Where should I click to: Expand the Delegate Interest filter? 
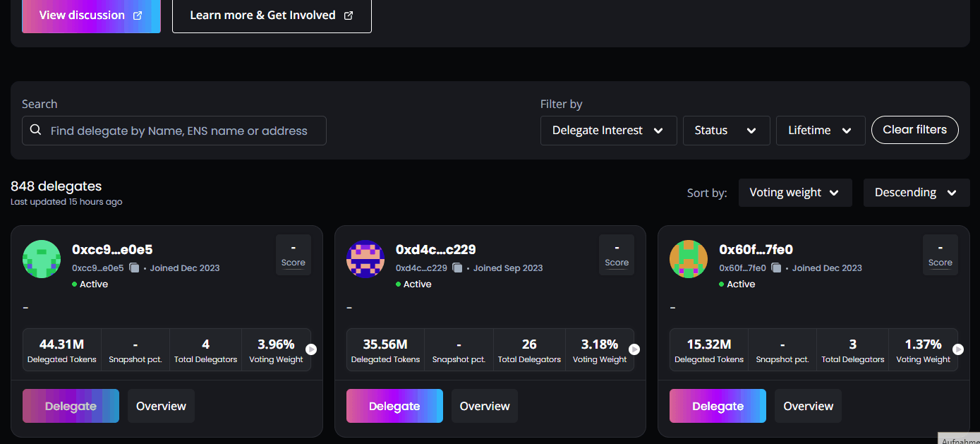click(x=608, y=131)
